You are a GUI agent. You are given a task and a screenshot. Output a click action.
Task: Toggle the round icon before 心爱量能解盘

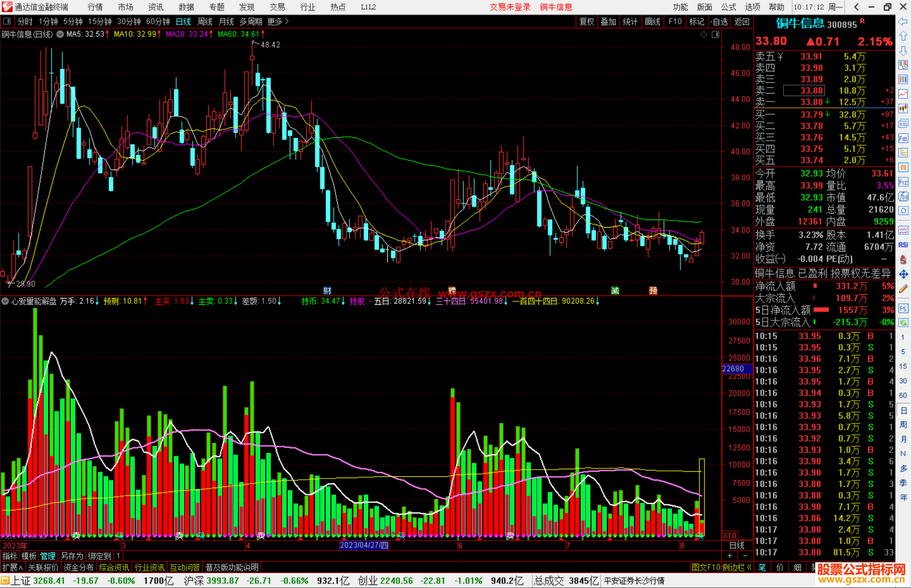tap(5, 301)
